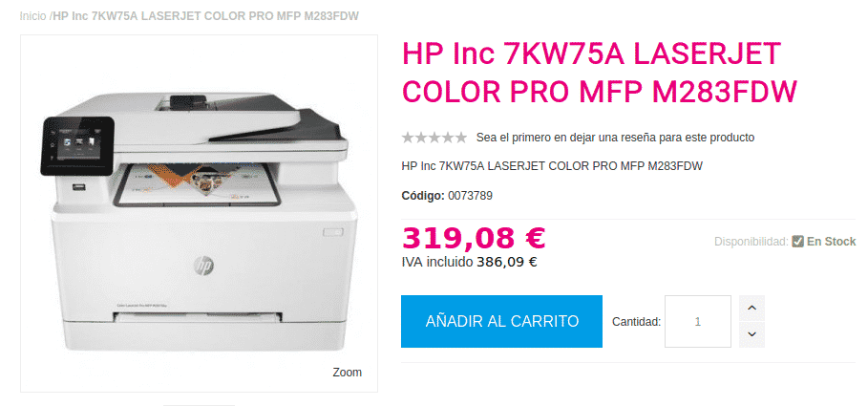Click the Código 0073789 text
Image resolution: width=868 pixels, height=406 pixels.
point(447,196)
